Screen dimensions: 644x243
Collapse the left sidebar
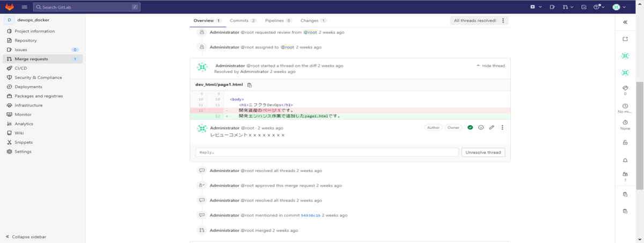coord(26,237)
